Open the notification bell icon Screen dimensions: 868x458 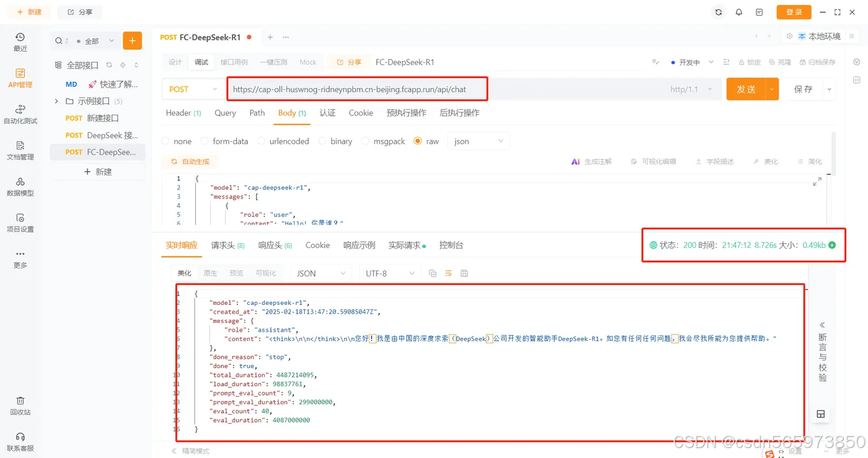point(738,12)
